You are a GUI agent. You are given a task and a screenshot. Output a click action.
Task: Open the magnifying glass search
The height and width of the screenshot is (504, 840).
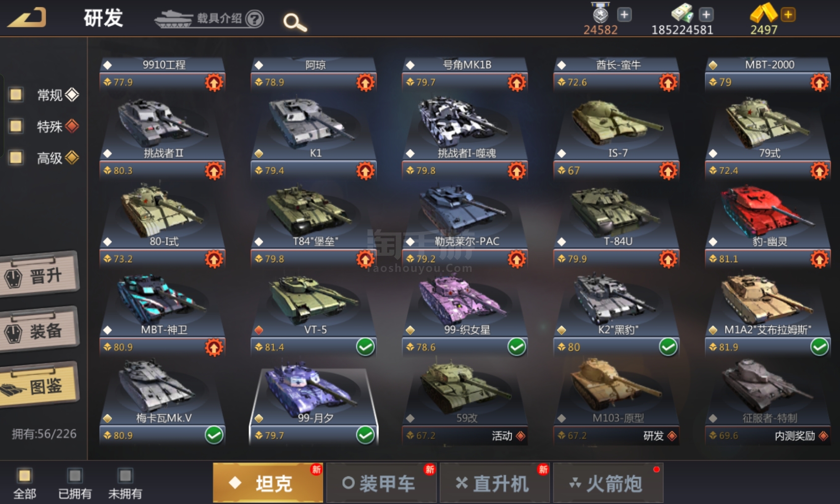coord(295,22)
